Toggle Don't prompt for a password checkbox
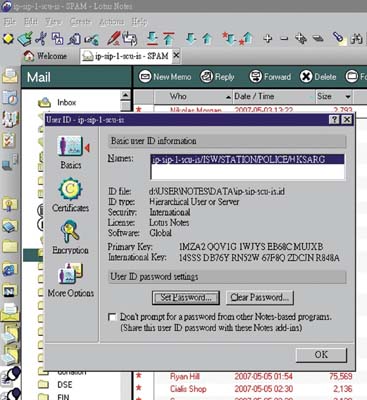 click(112, 317)
